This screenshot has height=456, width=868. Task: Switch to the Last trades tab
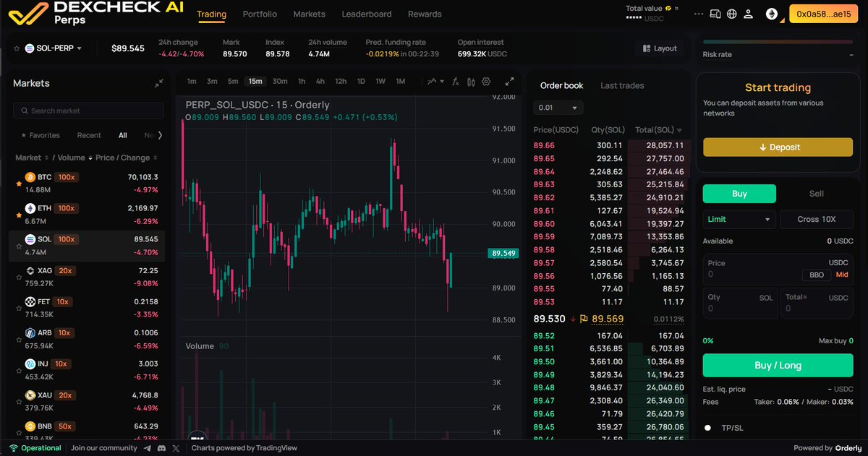[x=621, y=85]
